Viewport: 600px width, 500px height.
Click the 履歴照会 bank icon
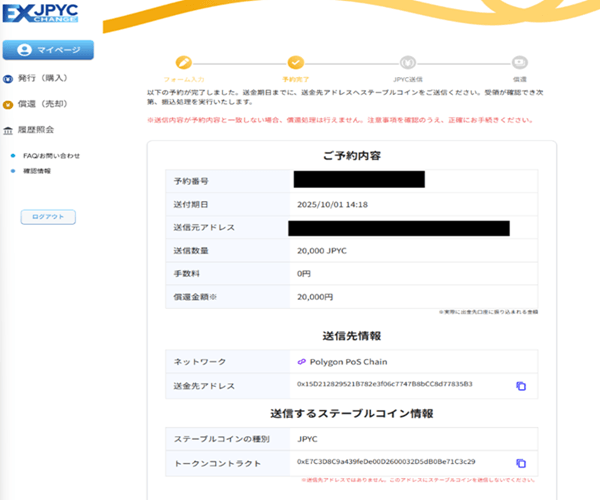8,130
